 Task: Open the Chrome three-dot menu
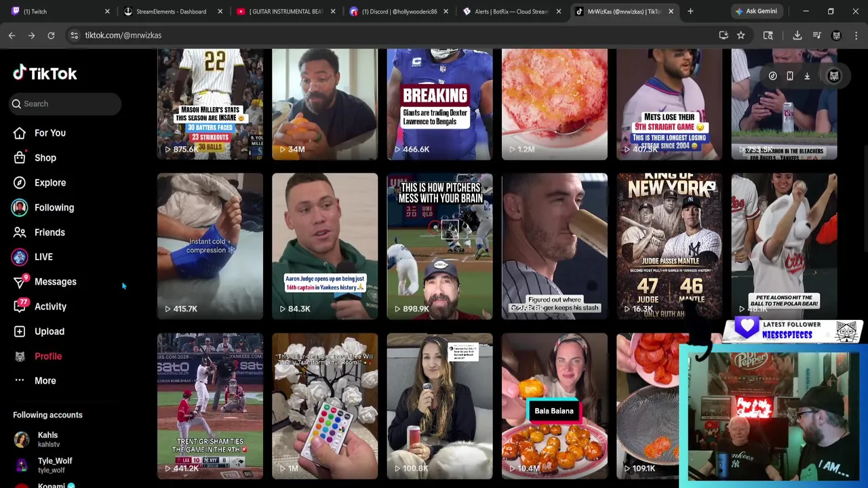pos(856,35)
